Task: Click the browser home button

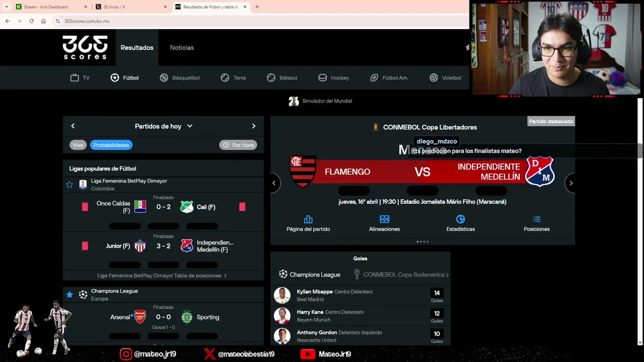Action: [43, 21]
